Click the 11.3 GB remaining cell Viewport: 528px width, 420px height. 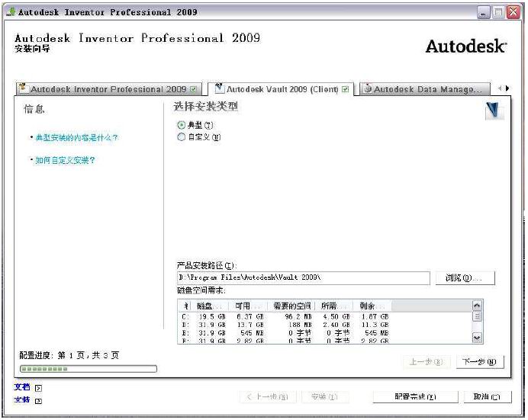(375, 325)
